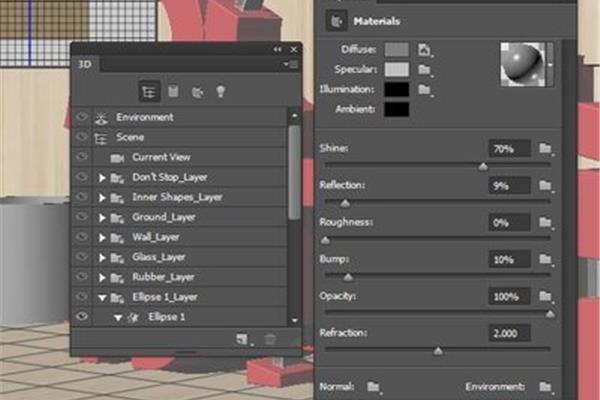This screenshot has height=400, width=600.
Task: Open the Roughness texture folder icon
Action: pyautogui.click(x=546, y=222)
